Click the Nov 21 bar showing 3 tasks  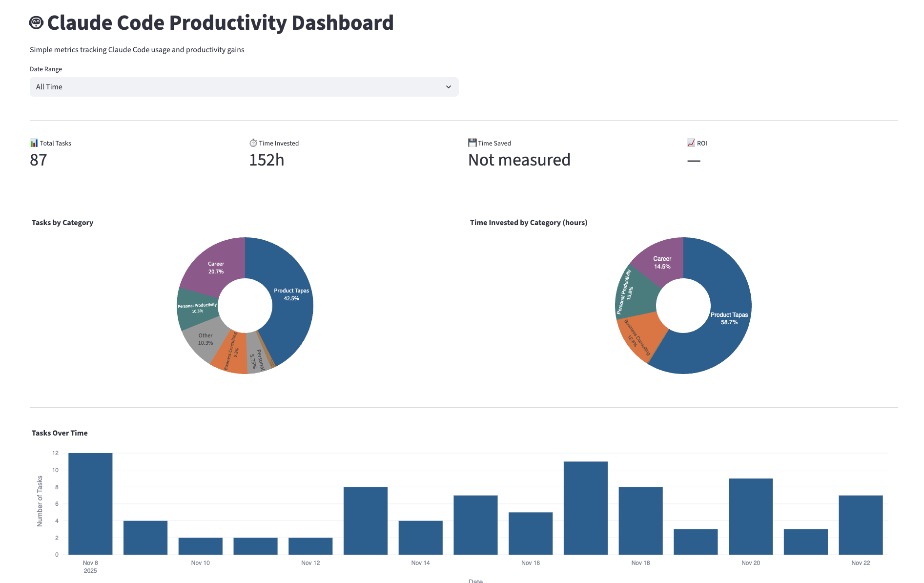click(806, 542)
